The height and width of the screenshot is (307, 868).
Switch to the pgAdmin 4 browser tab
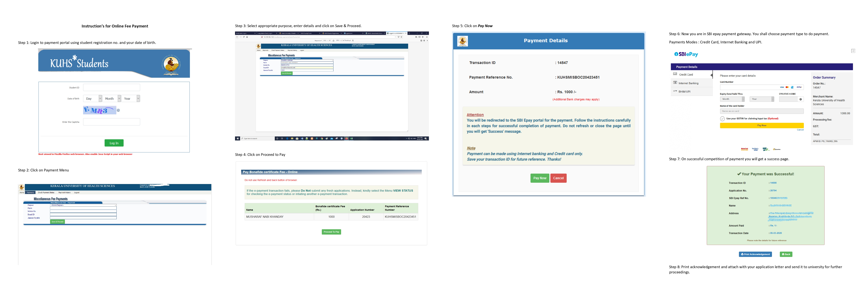tap(349, 33)
